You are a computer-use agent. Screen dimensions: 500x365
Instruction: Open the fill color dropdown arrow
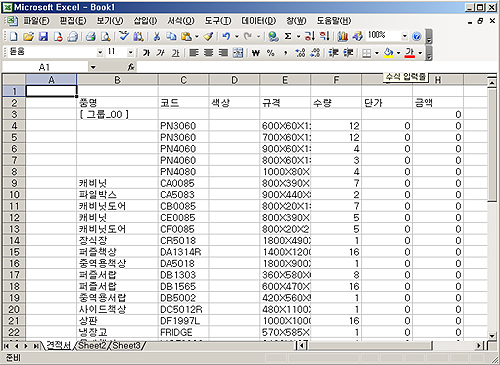tap(398, 53)
